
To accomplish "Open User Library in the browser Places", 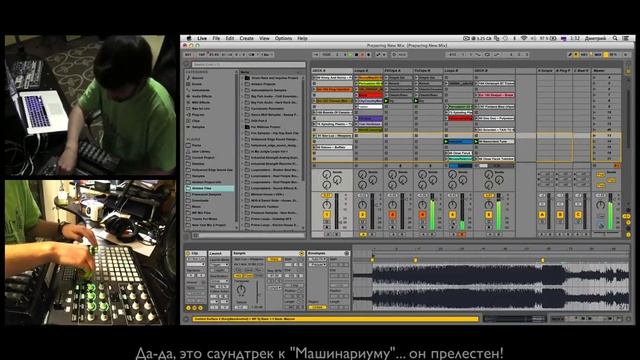I will pyautogui.click(x=201, y=151).
